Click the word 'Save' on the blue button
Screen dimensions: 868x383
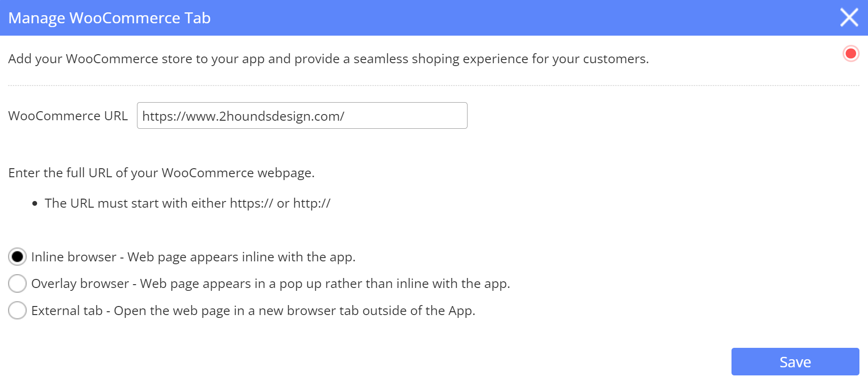(795, 362)
